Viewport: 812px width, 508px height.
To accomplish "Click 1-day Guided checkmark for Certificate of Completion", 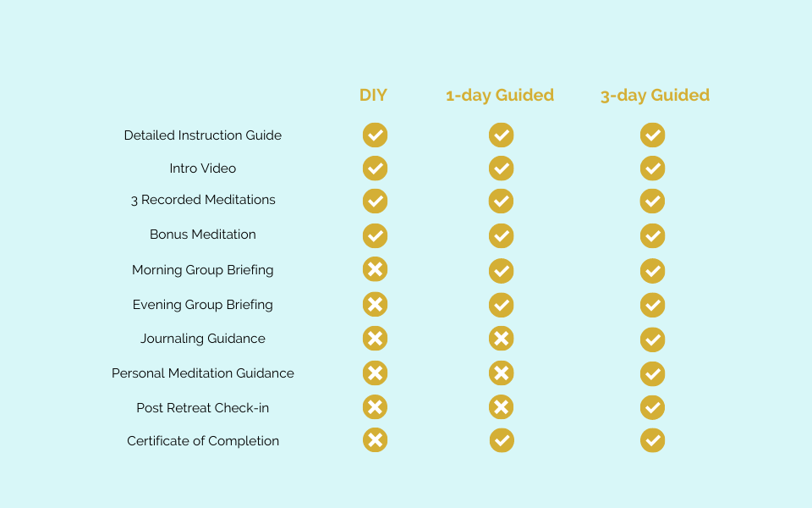I will [x=502, y=440].
